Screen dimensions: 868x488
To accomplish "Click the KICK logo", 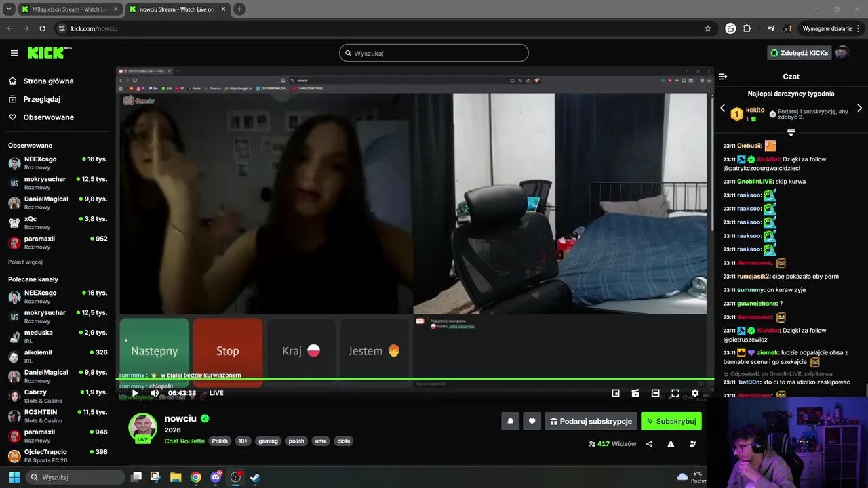I will (x=49, y=53).
